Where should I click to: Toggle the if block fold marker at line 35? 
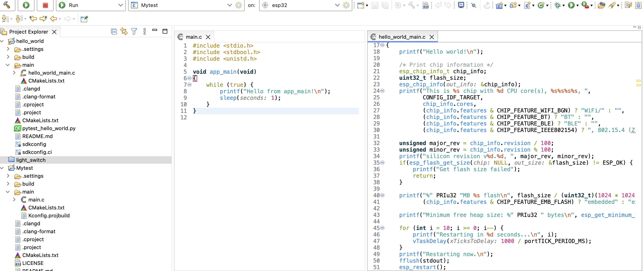click(x=382, y=163)
